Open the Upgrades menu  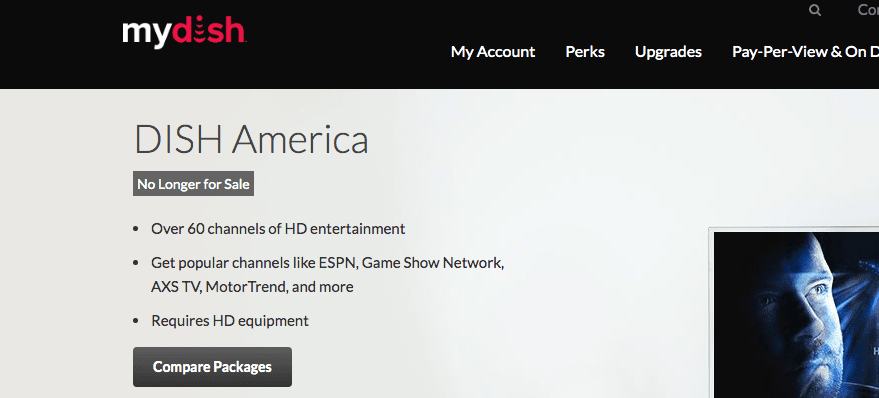(x=668, y=52)
